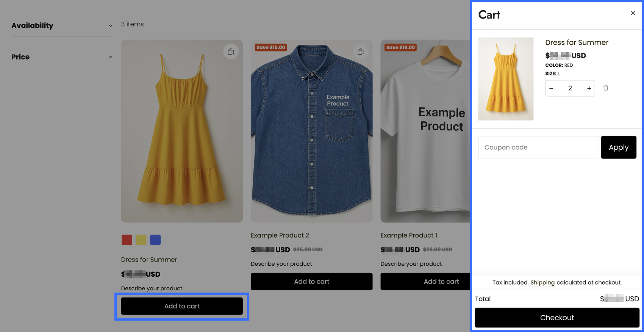Open the Shipping policy link
The image size is (644, 332).
click(542, 283)
